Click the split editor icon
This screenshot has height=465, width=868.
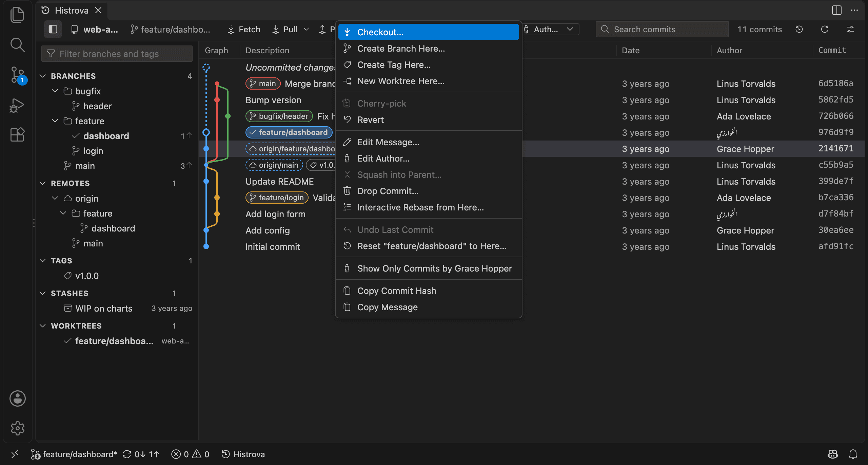coord(837,10)
